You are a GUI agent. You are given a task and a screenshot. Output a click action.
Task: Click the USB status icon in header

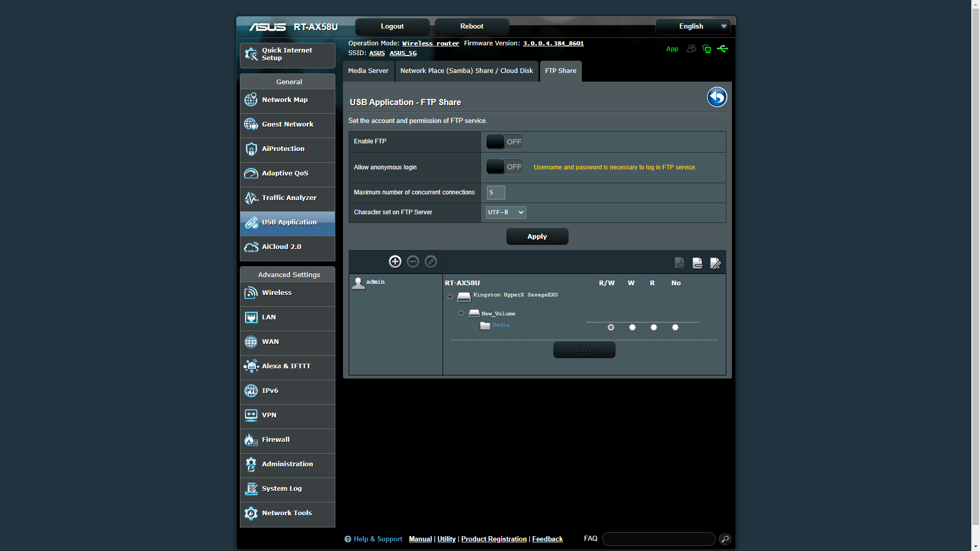click(722, 49)
